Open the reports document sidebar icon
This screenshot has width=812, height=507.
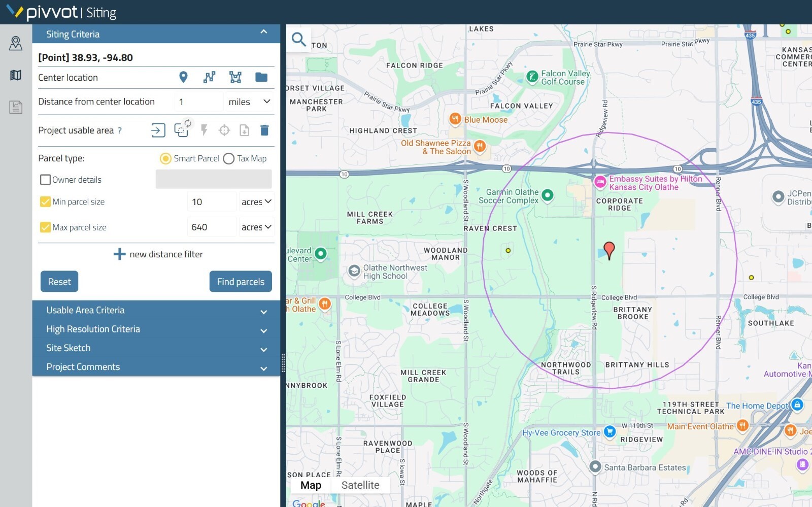tap(16, 107)
